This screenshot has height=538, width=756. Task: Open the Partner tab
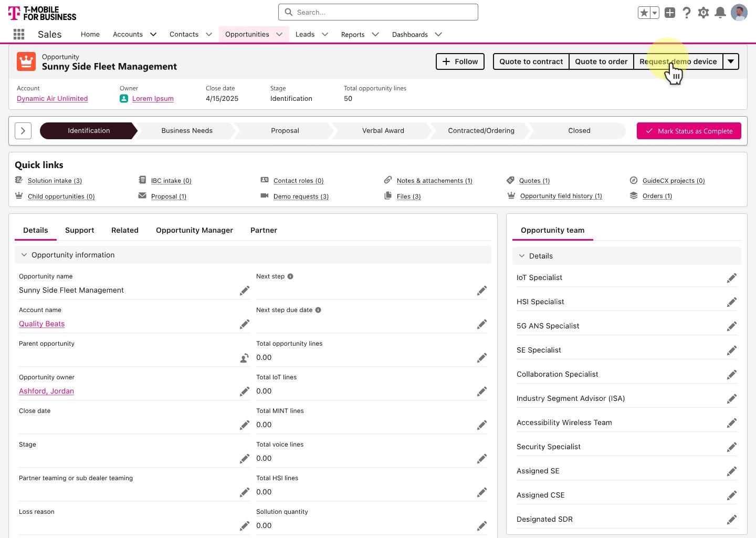point(264,230)
